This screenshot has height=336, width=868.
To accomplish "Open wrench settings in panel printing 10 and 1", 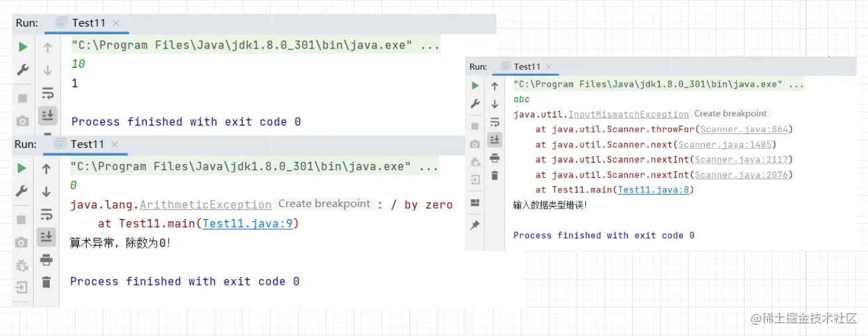I will pyautogui.click(x=23, y=70).
